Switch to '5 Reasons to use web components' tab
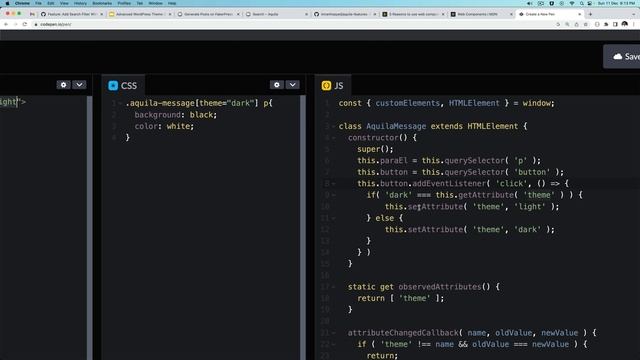The width and height of the screenshot is (640, 360). click(413, 14)
